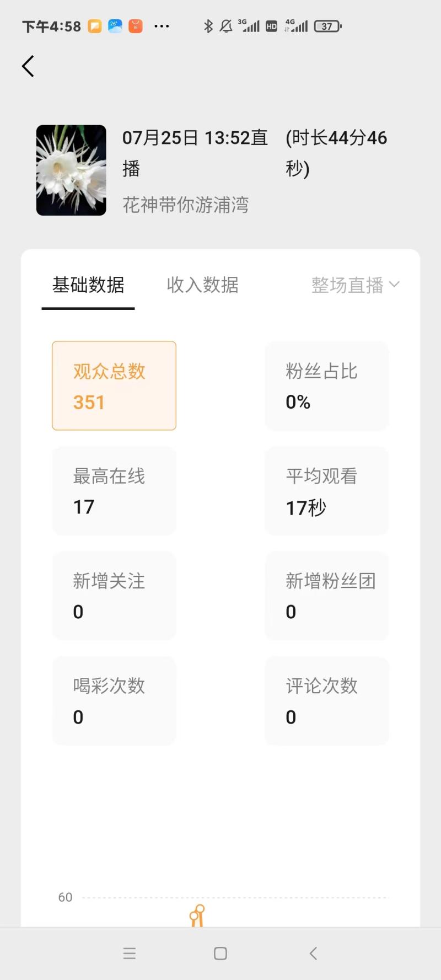Tap the muted bell status icon
Viewport: 441px width, 980px height.
(x=226, y=26)
